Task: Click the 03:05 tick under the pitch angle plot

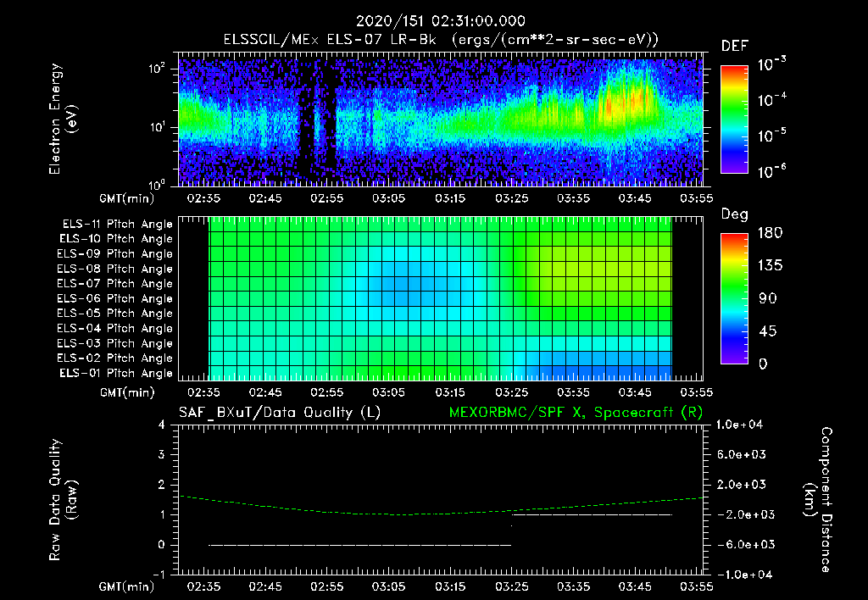Action: point(388,393)
